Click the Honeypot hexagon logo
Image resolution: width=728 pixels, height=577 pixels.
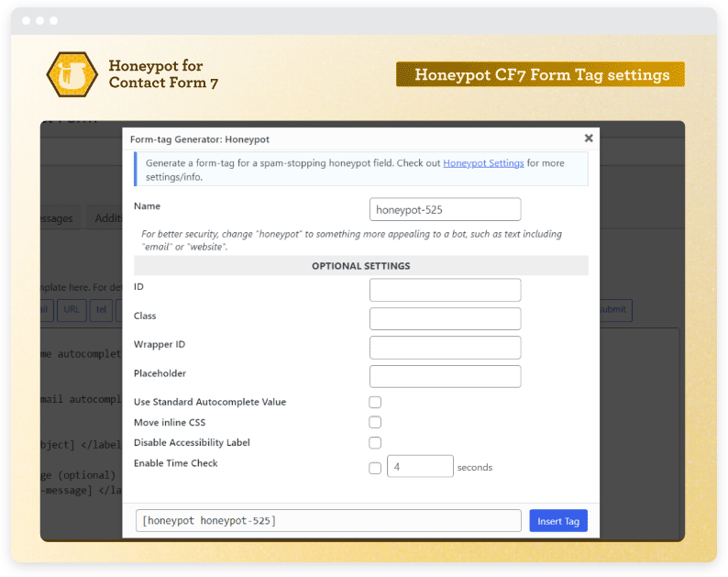[x=72, y=74]
